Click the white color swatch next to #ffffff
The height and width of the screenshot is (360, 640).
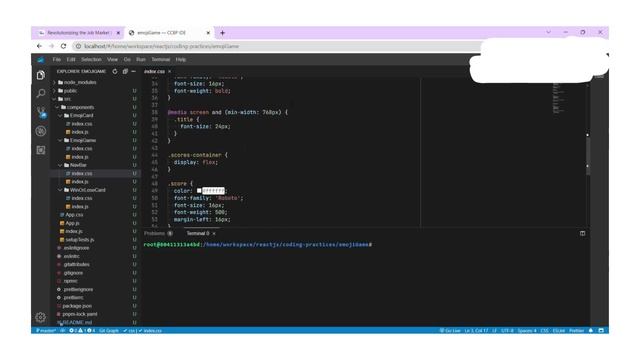coord(199,191)
